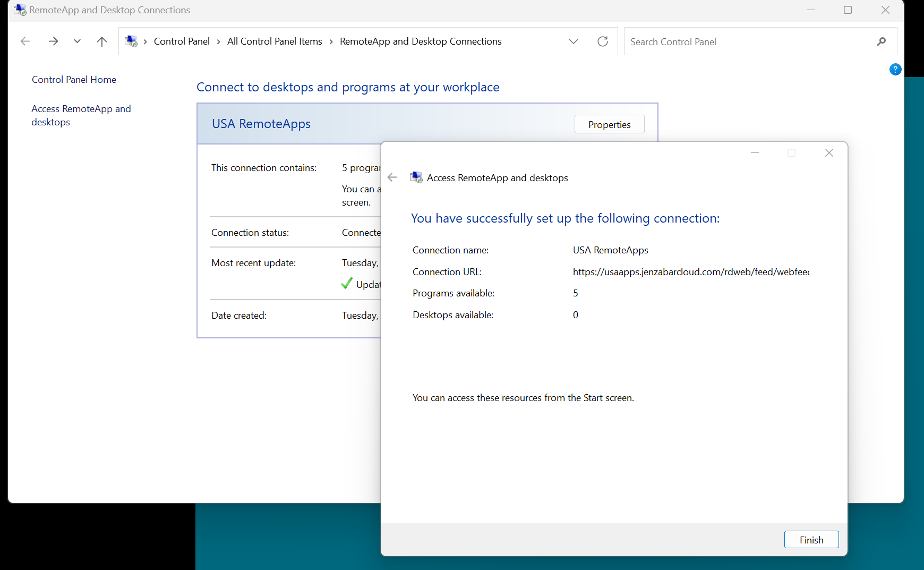This screenshot has height=570, width=924.
Task: Maximize the RemoteApp and Desktop Connections window
Action: tap(848, 10)
